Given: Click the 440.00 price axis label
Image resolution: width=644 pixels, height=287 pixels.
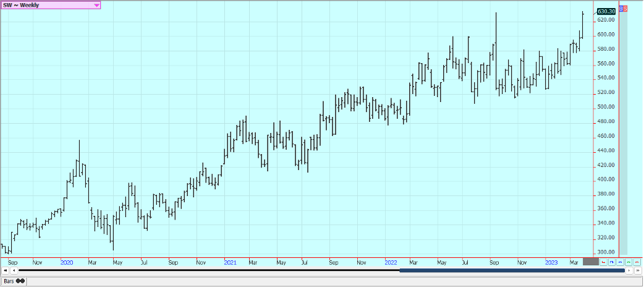Looking at the screenshot, I should [x=606, y=151].
